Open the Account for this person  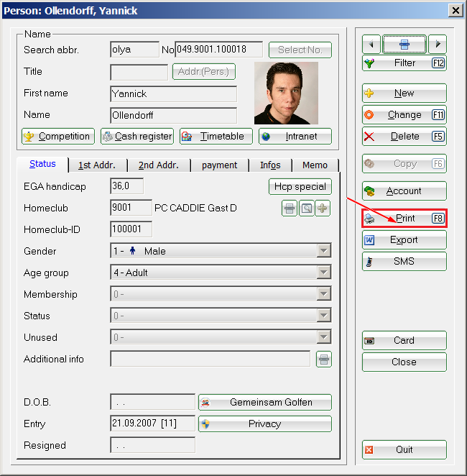[x=404, y=191]
